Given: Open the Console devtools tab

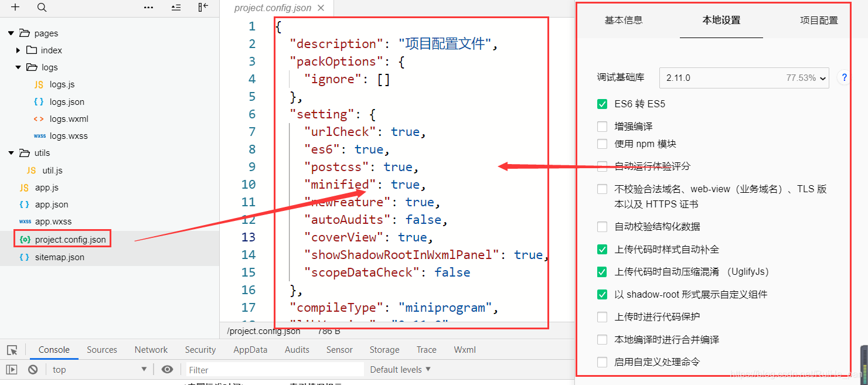Looking at the screenshot, I should (54, 350).
